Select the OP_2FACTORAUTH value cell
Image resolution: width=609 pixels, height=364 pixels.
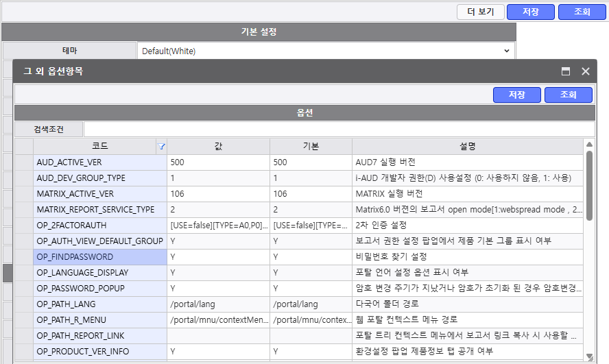coord(218,226)
